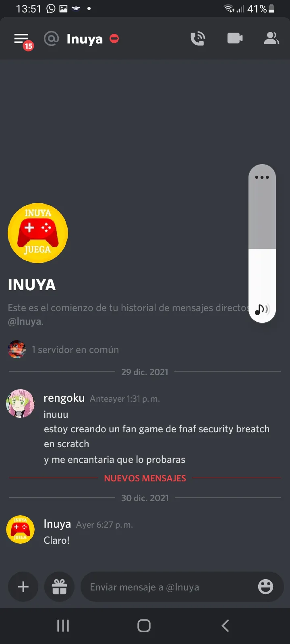290x644 pixels.
Task: Open Inuya's large profile avatar
Action: click(38, 233)
